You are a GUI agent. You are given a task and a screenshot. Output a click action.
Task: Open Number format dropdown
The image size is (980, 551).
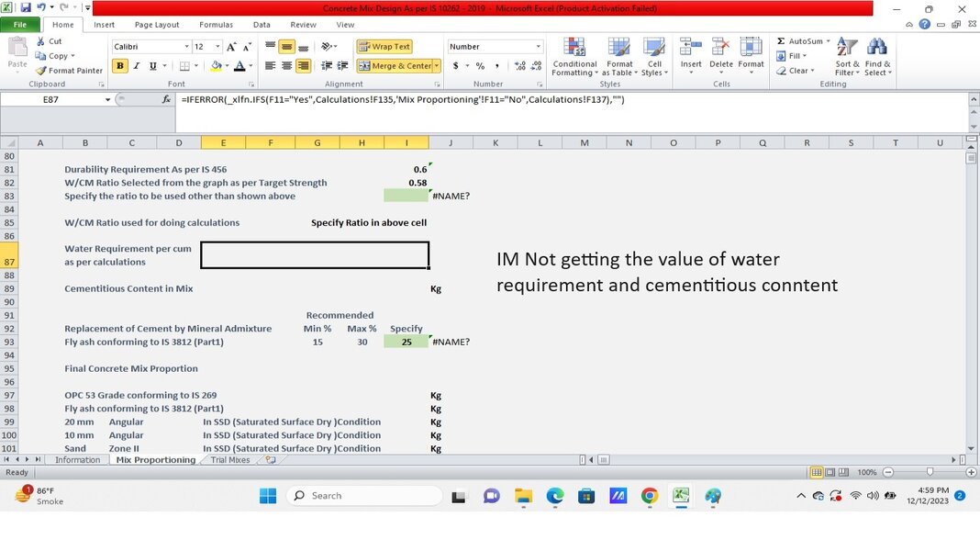pyautogui.click(x=538, y=47)
